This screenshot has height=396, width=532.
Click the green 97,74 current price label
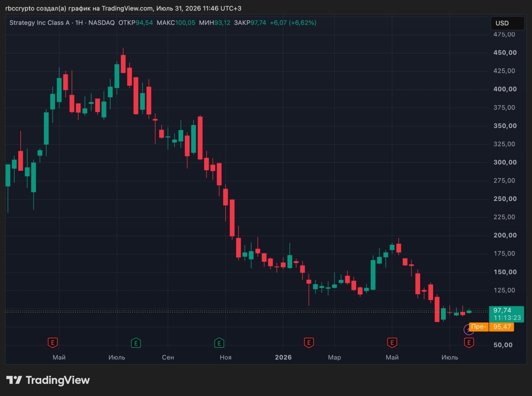[x=502, y=310]
